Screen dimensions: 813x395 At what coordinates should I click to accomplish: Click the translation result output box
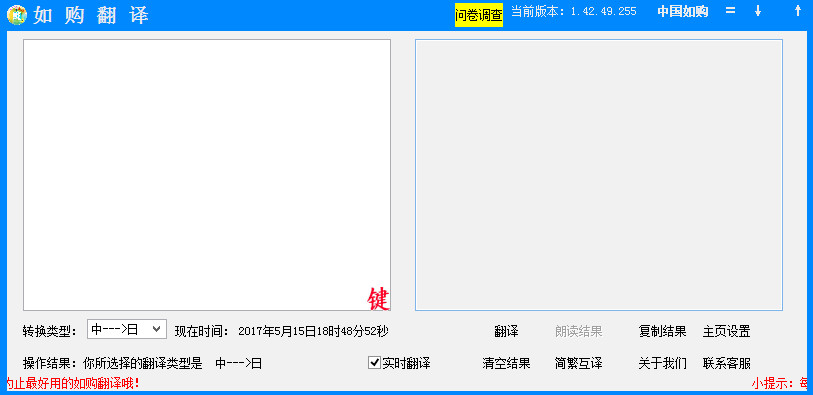(599, 175)
